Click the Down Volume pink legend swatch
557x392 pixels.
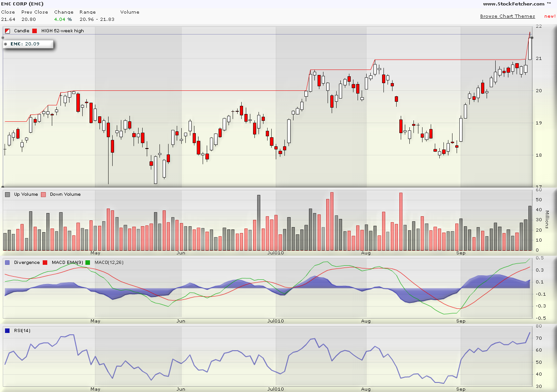coord(44,194)
